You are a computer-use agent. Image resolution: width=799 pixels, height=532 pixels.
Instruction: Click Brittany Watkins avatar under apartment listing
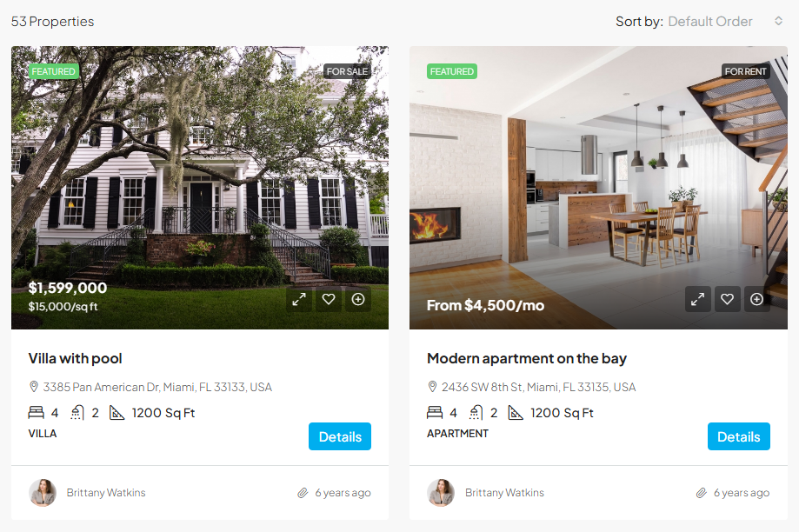point(441,493)
